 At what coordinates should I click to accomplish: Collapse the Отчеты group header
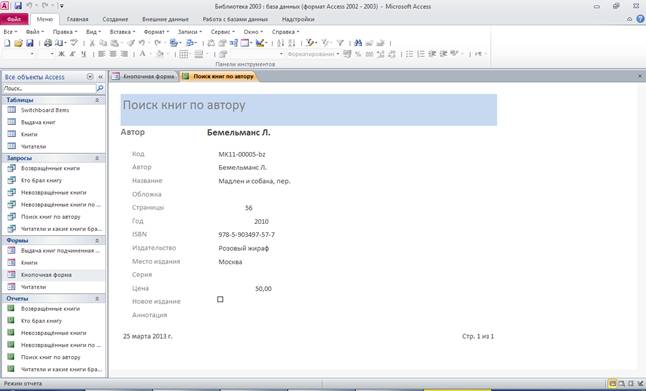[97, 298]
